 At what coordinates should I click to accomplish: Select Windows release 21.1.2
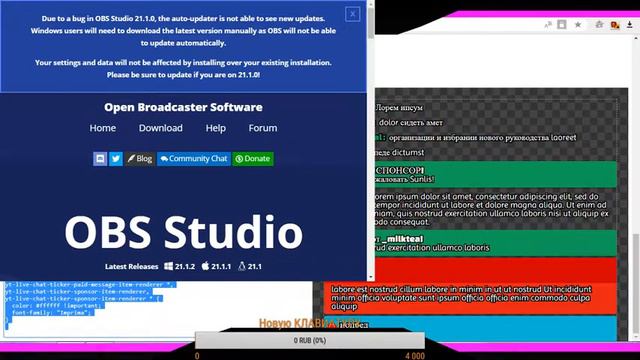coord(180,267)
